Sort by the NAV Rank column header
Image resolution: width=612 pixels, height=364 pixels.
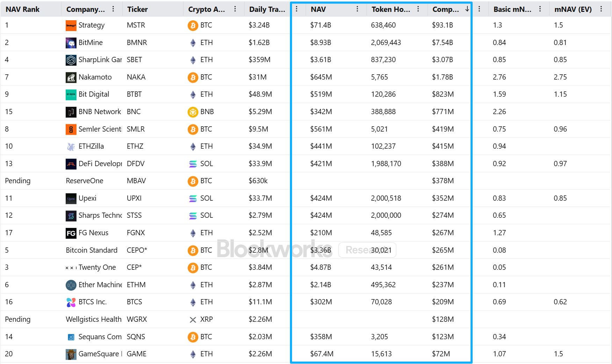click(x=23, y=9)
